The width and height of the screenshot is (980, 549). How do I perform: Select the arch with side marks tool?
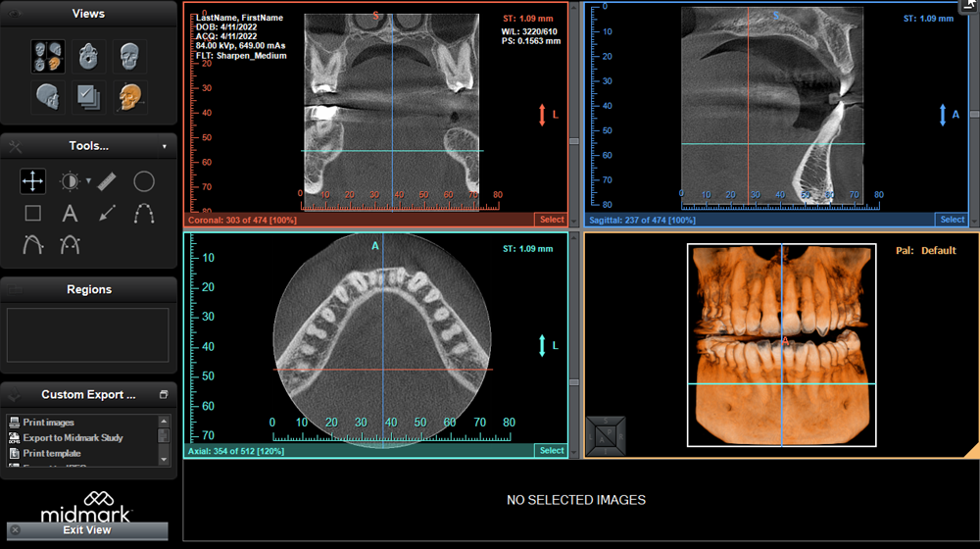[x=70, y=244]
